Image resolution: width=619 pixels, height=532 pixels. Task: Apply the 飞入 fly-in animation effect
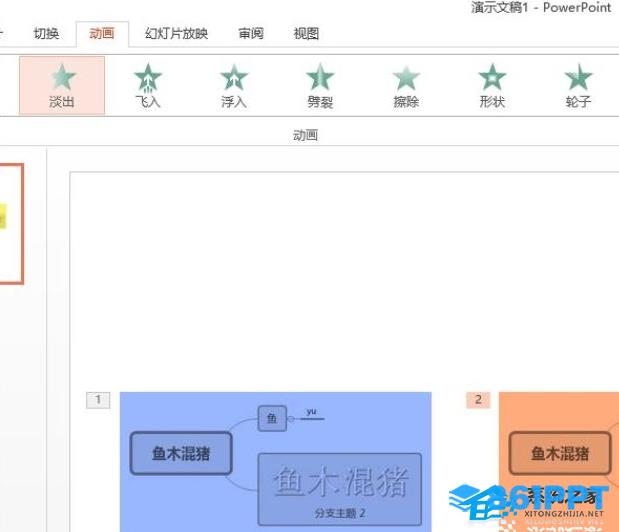[x=148, y=85]
